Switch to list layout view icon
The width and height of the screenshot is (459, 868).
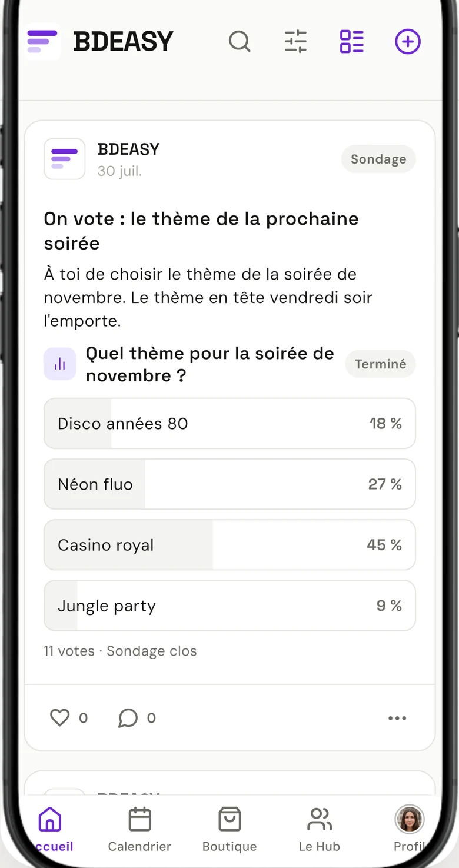(352, 42)
